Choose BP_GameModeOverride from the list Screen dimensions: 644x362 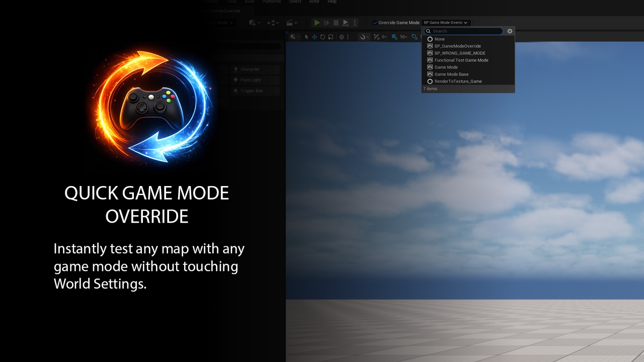[x=468, y=46]
